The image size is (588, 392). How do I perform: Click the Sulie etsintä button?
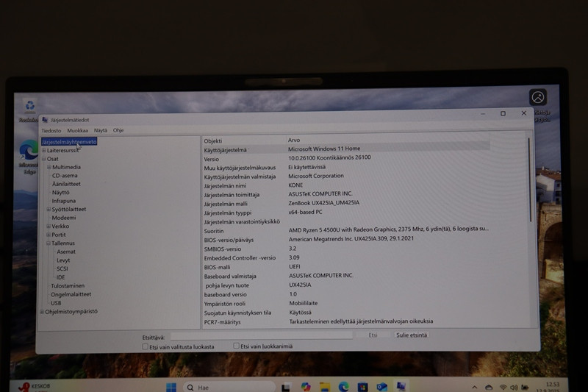pos(412,335)
